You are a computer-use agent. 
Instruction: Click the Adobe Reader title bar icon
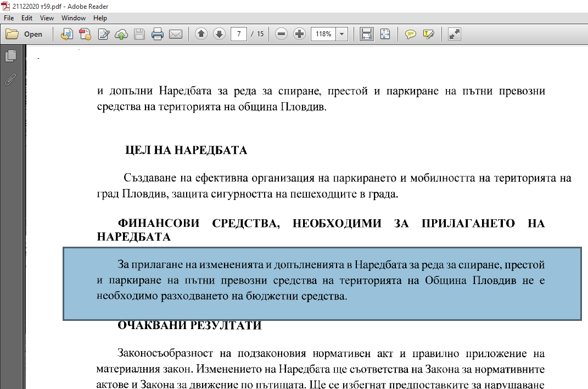5,6
